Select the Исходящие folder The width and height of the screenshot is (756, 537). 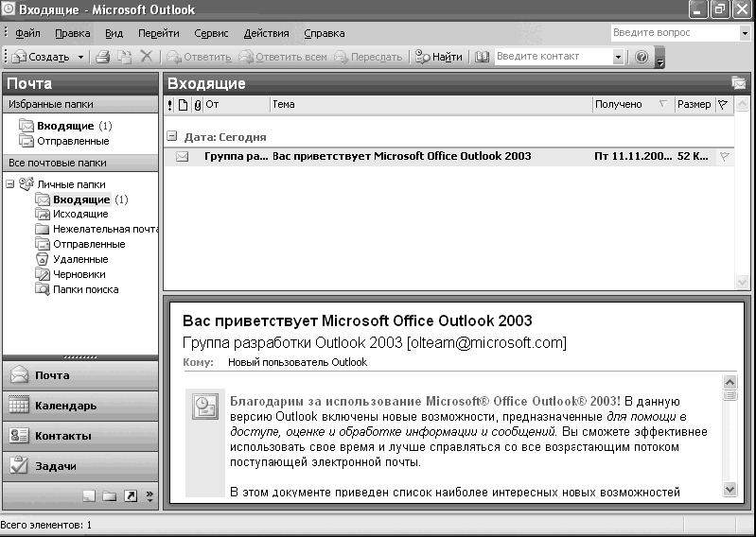pos(72,214)
